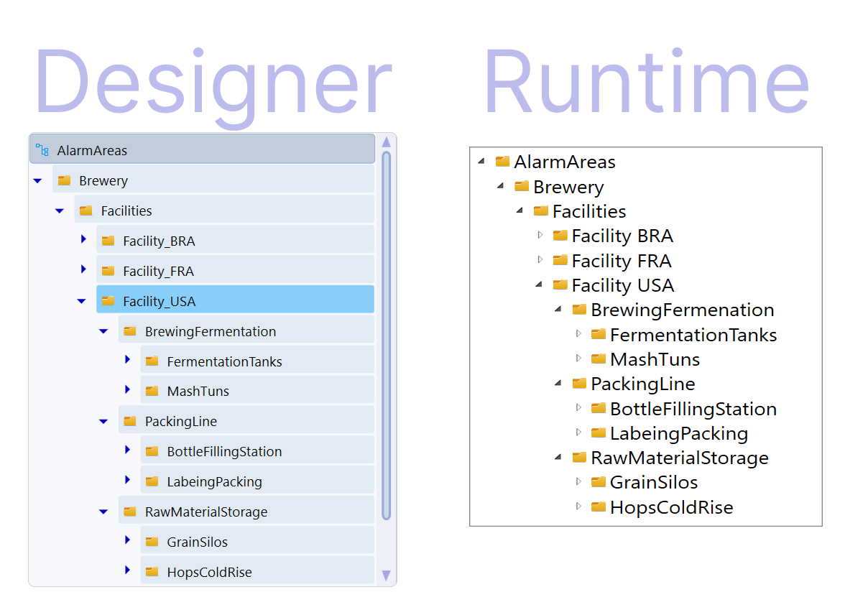This screenshot has width=868, height=615.
Task: Click the Designer scrollbar down arrow
Action: tap(386, 575)
